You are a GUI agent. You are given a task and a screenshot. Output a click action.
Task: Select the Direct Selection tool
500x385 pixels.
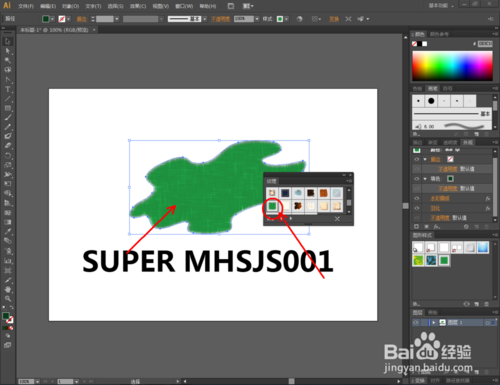[8, 51]
